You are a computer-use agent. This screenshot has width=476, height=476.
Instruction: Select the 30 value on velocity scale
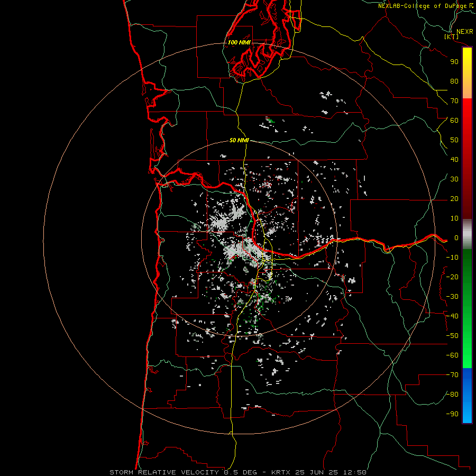(x=454, y=179)
